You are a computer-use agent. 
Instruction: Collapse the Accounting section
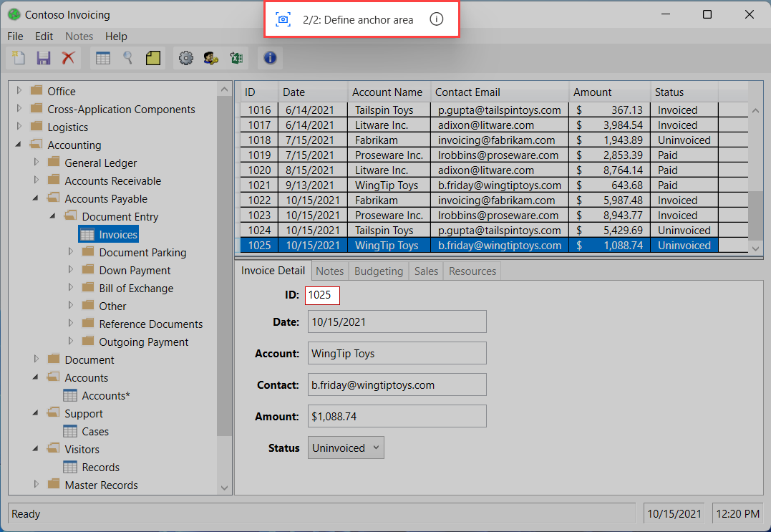16,145
